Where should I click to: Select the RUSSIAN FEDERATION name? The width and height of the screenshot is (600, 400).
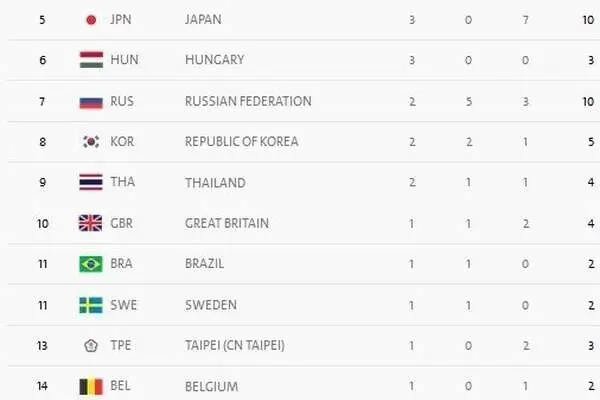(248, 101)
